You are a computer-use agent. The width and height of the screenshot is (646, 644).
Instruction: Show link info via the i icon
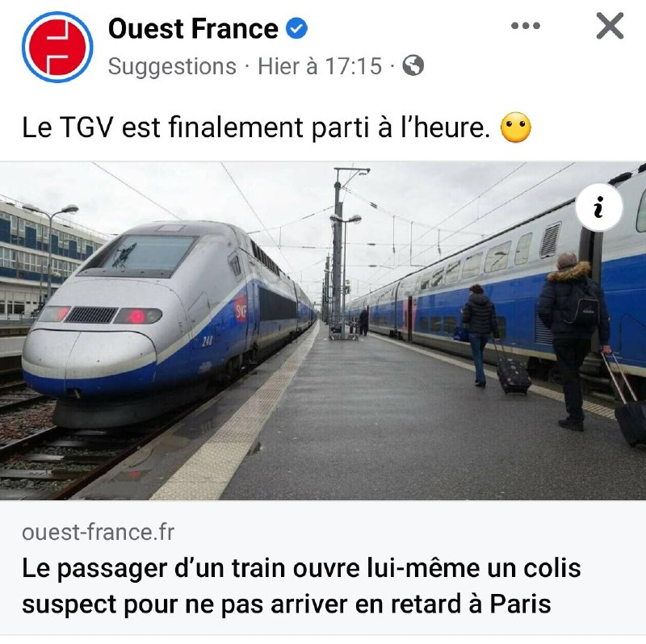[x=598, y=207]
